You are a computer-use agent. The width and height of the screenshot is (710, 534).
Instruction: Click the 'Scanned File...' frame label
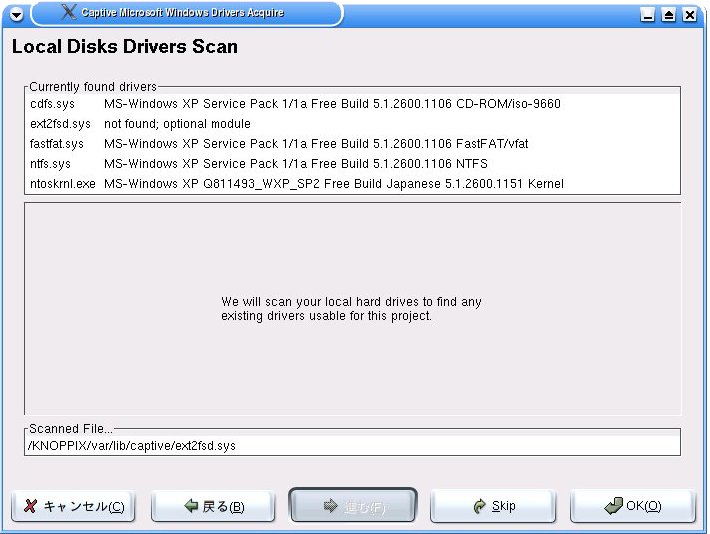coord(71,428)
